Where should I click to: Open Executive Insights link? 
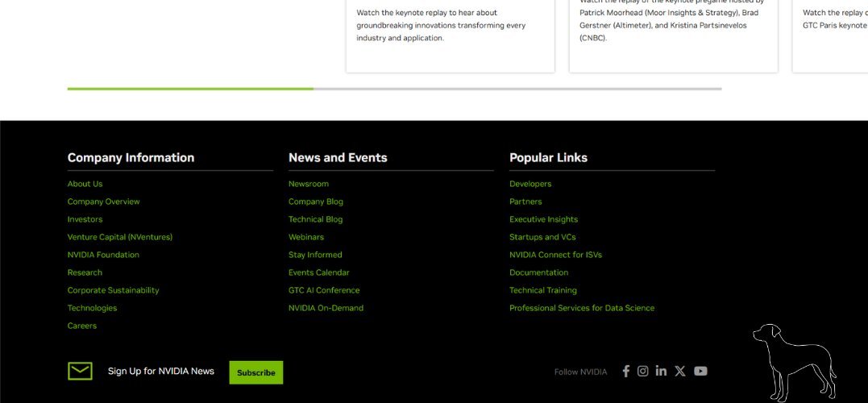[x=543, y=219]
